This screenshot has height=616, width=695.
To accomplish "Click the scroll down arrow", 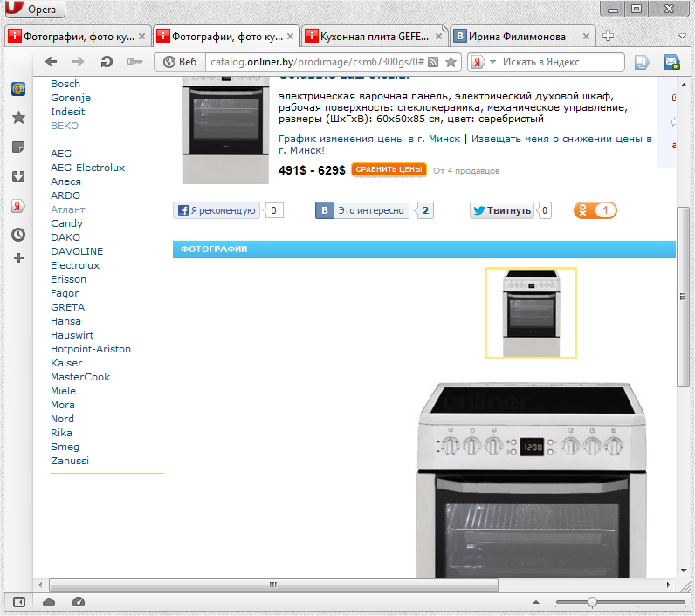I will [683, 570].
